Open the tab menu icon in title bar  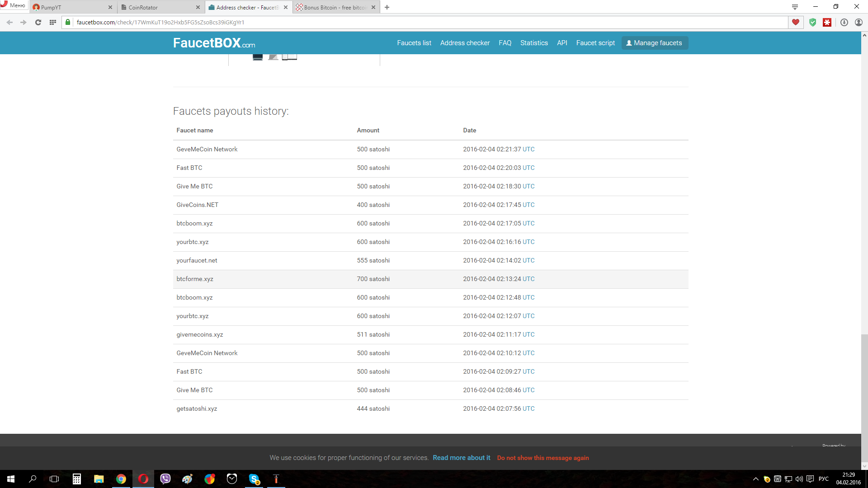[795, 7]
